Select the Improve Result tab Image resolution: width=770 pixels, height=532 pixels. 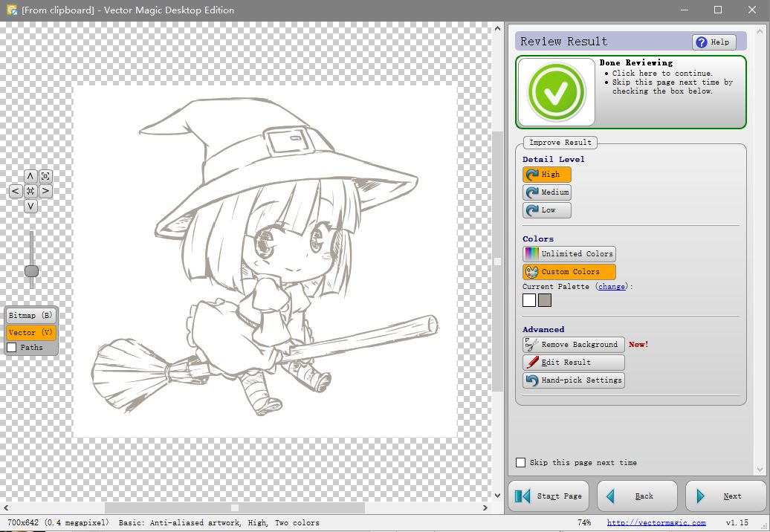point(560,143)
